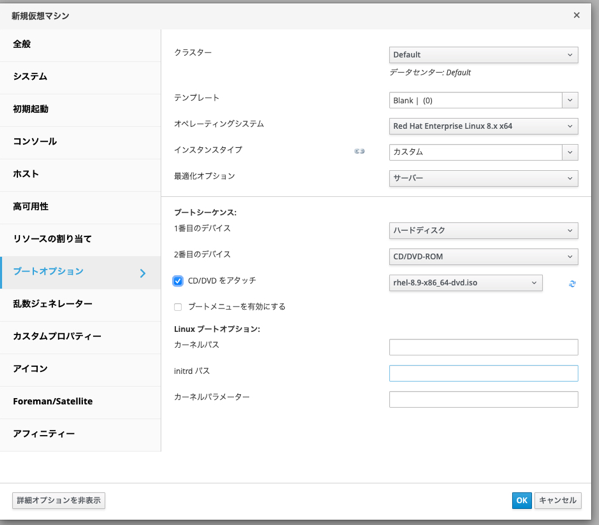Viewport: 599px width, 525px height.
Task: Click the instance type link chain icon
Action: (x=359, y=151)
